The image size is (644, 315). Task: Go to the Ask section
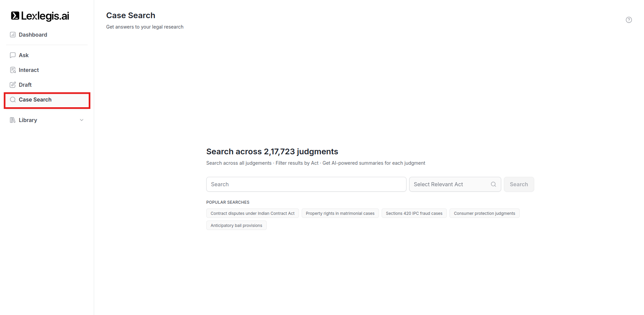pyautogui.click(x=24, y=55)
